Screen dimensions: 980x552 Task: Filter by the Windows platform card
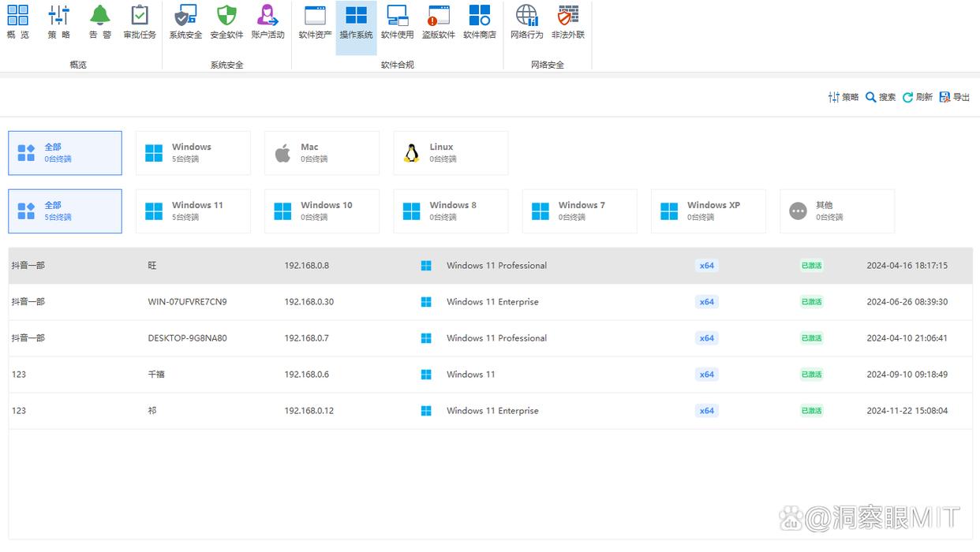193,153
